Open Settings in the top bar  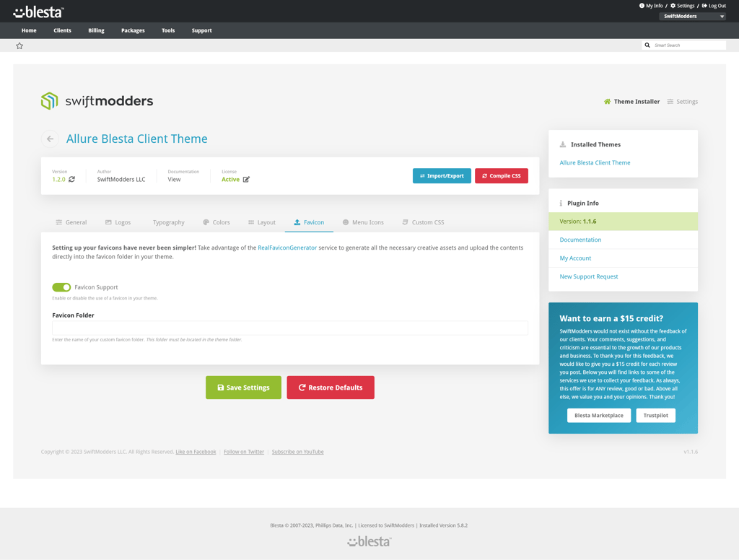[x=682, y=6]
